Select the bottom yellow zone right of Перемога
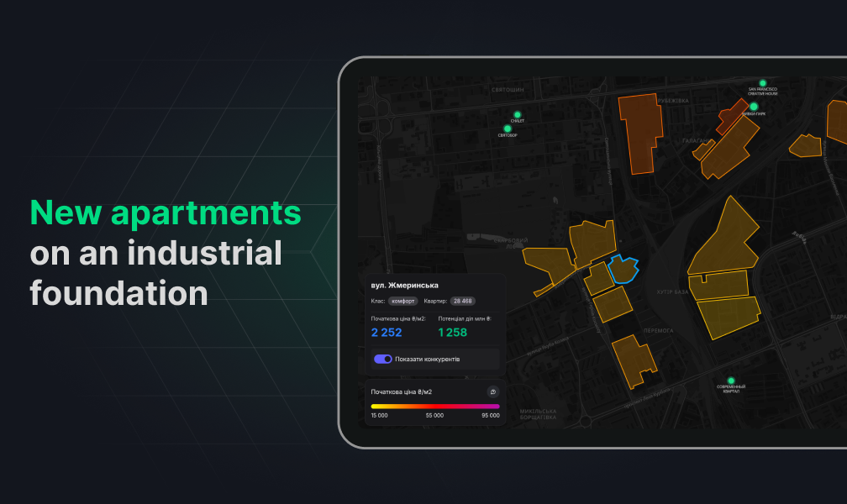 click(728, 317)
